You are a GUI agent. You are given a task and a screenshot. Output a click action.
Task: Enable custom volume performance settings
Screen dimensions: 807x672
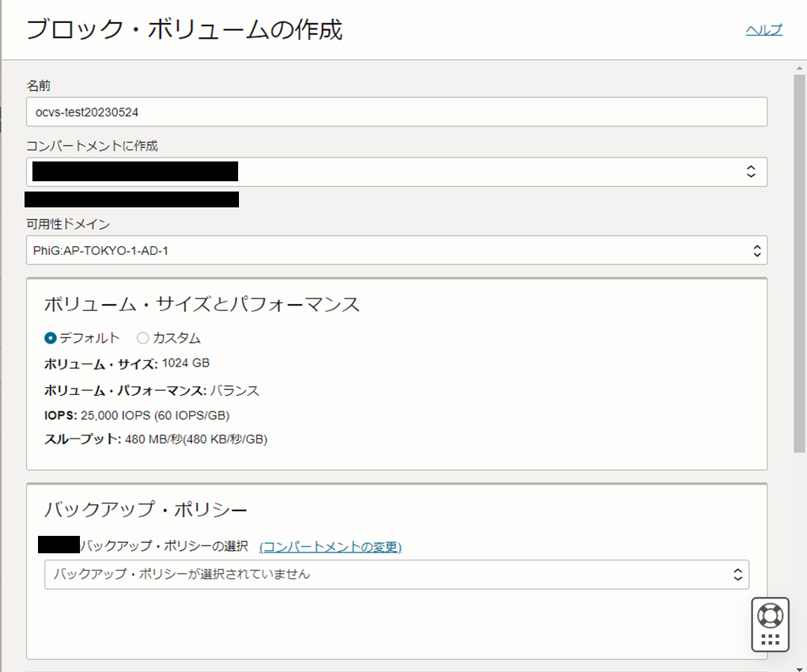pyautogui.click(x=143, y=337)
